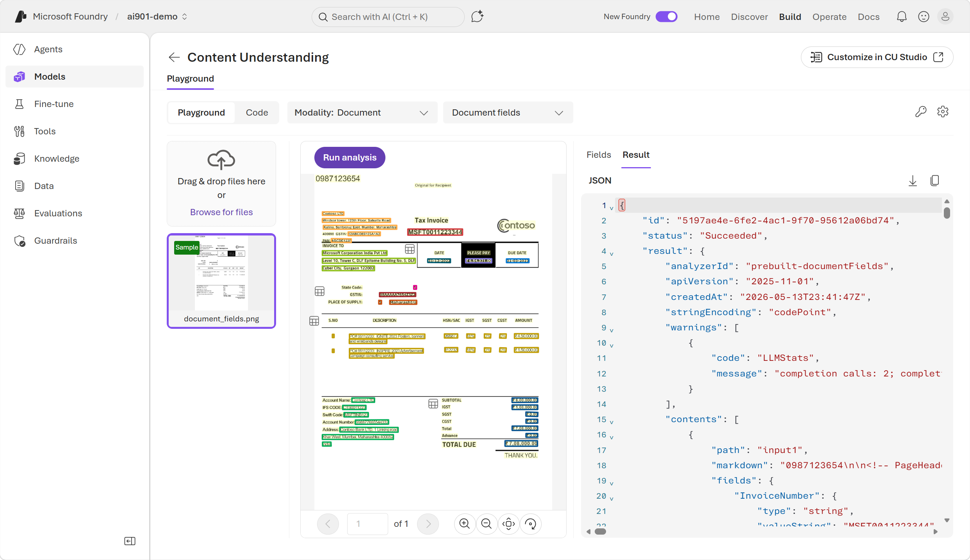Open the Fine-tune section in the sidebar
970x560 pixels.
pyautogui.click(x=75, y=104)
